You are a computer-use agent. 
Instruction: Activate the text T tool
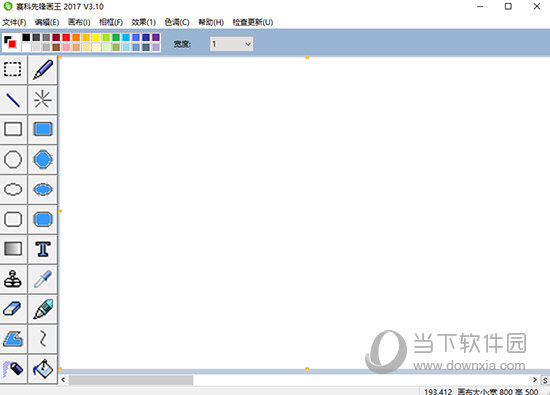tap(43, 249)
